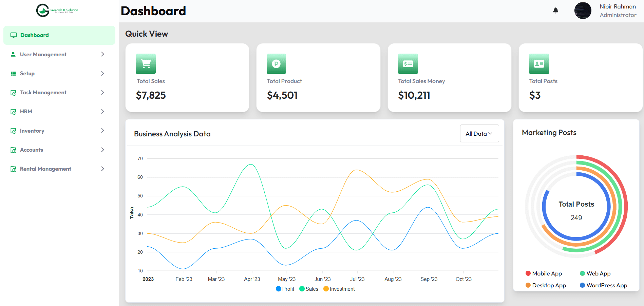Open the All Data dropdown

pos(479,134)
